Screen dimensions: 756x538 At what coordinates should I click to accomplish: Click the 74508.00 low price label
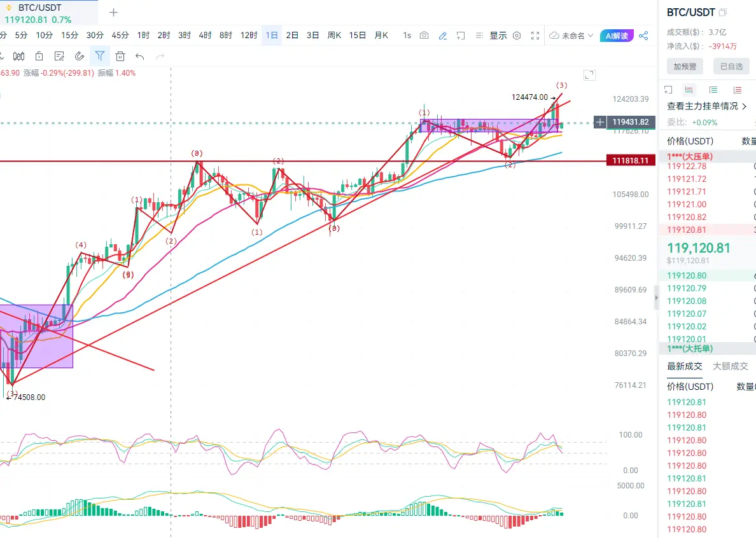coord(29,397)
